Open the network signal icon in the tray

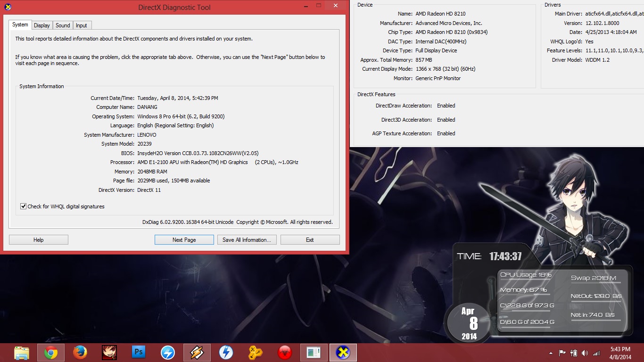pyautogui.click(x=596, y=353)
